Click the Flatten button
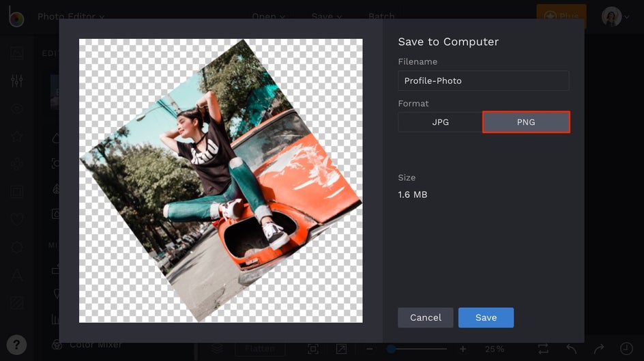Viewport: 644px width, 361px height. pyautogui.click(x=259, y=349)
